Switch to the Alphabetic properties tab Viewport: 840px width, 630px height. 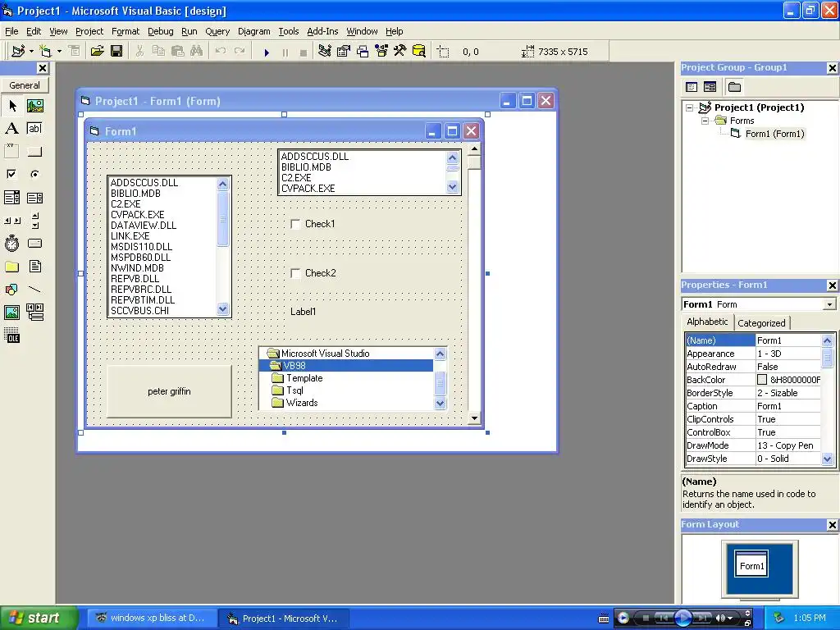(707, 322)
